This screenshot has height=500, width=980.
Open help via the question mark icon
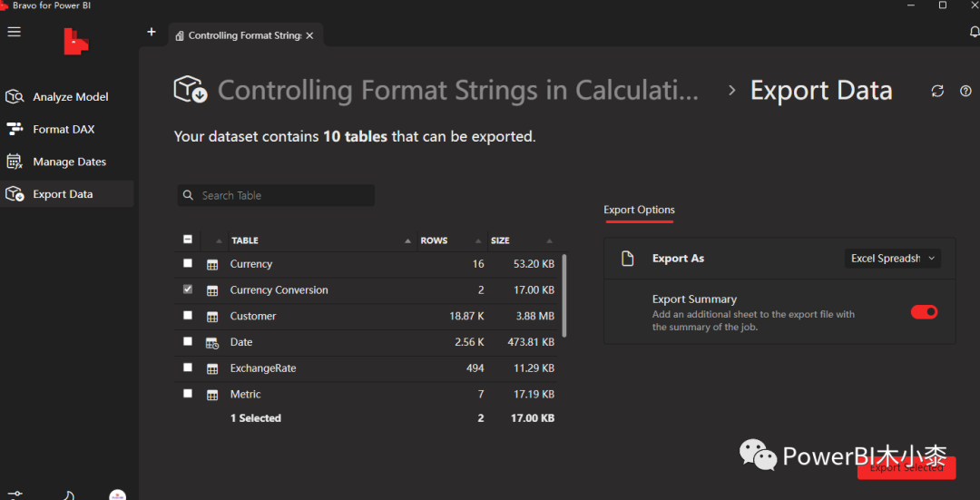pos(965,91)
